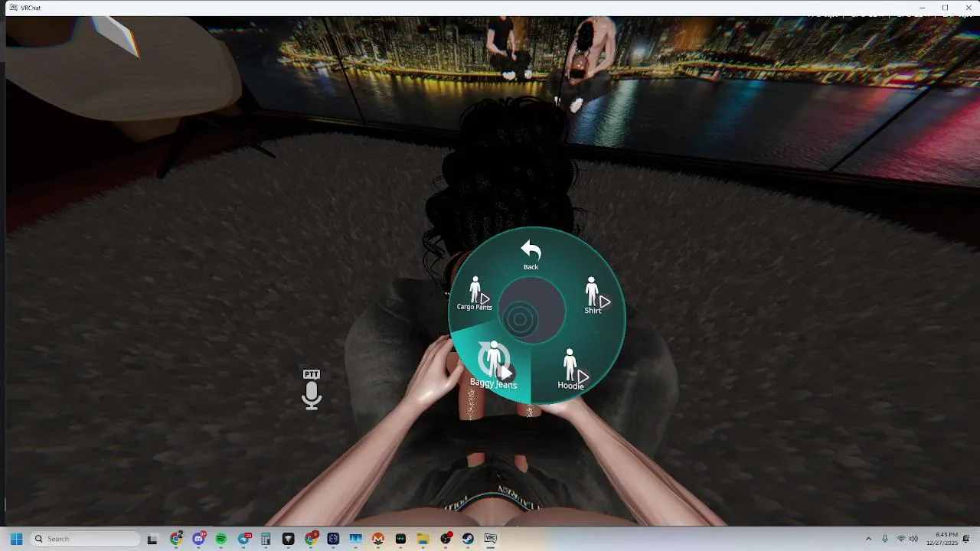Open the Cargo Pants submenu

(475, 294)
